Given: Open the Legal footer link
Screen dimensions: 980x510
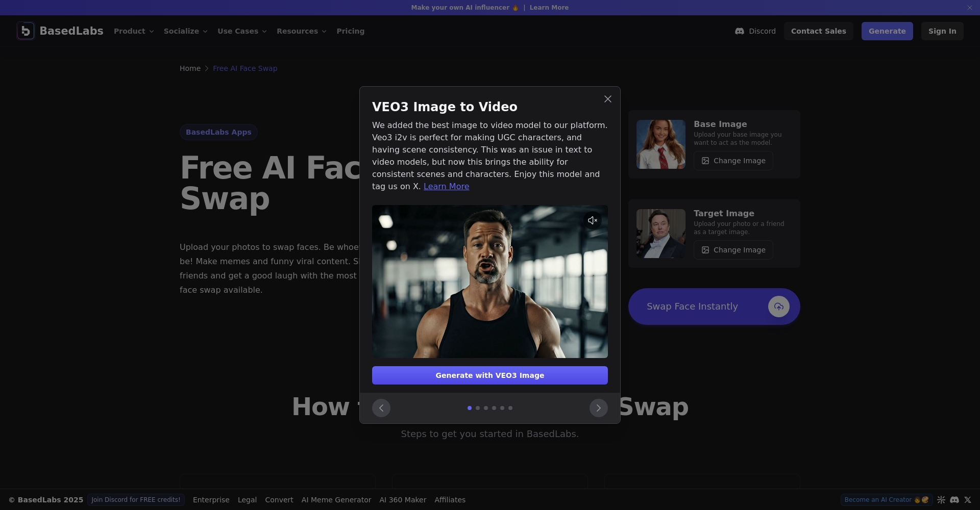Looking at the screenshot, I should coord(247,500).
